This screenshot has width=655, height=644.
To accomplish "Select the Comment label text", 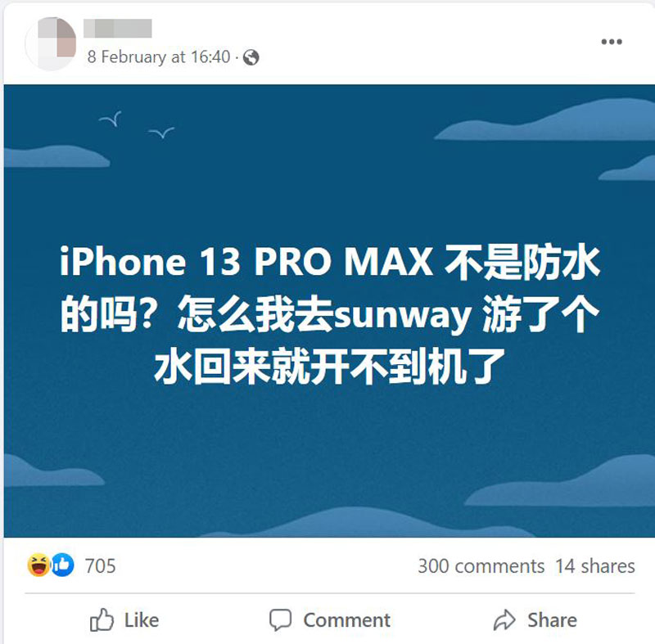I will coord(346,620).
